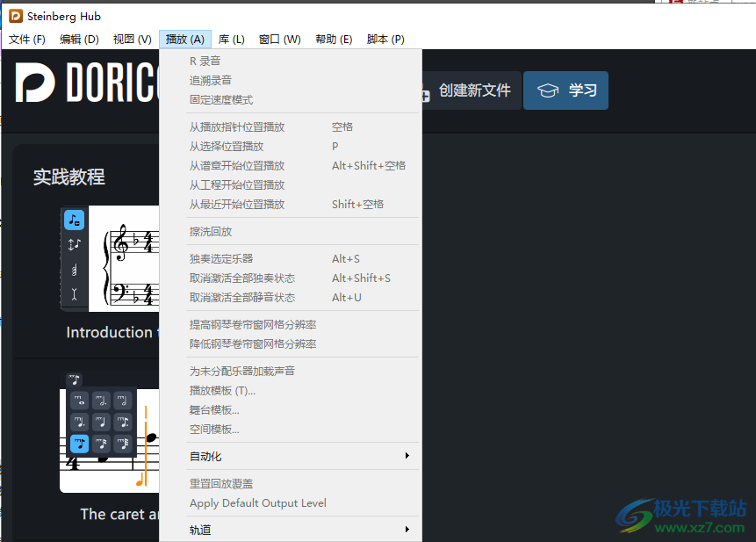Open the 窗口 (W) menu
756x542 pixels.
tap(280, 39)
